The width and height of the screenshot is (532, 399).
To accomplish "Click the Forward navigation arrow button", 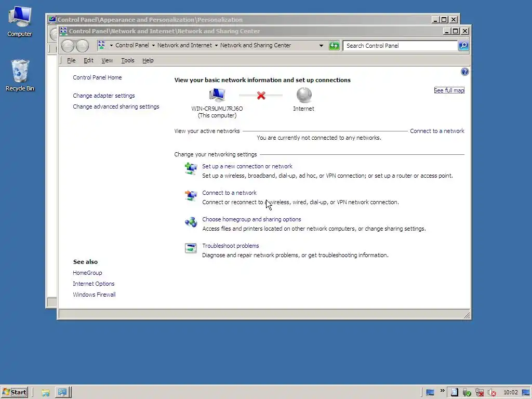I will pos(83,46).
